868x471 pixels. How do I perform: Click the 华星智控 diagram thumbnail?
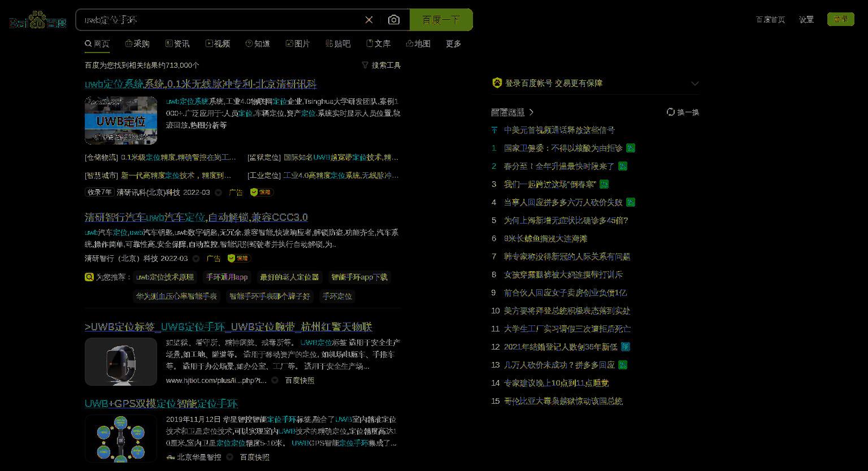(x=121, y=439)
